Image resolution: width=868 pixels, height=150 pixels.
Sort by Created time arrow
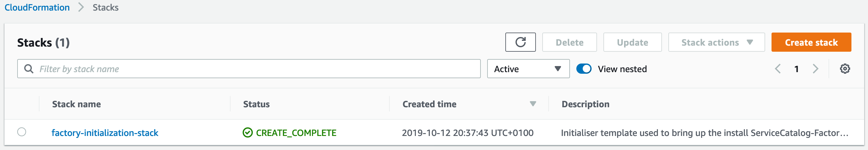click(x=533, y=104)
